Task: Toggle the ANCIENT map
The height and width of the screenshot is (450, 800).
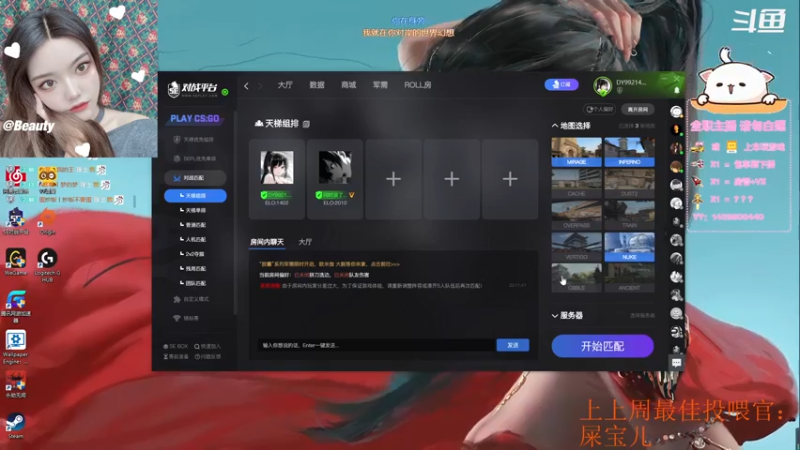Action: pos(629,278)
